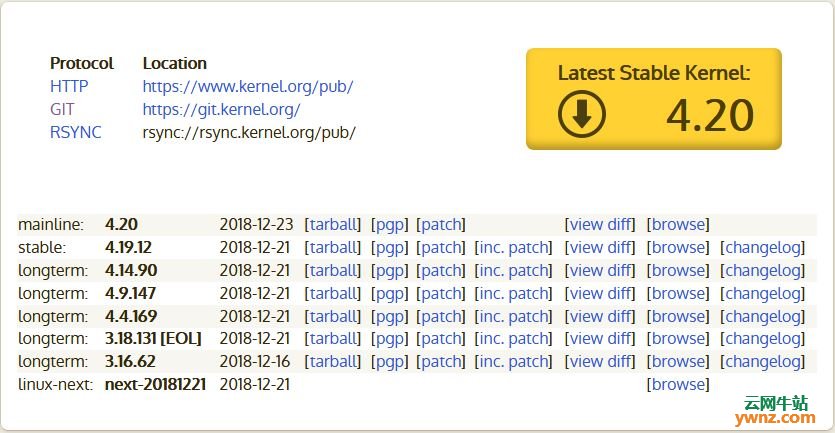The width and height of the screenshot is (835, 433).
Task: Open the GIT protocol link
Action: [62, 109]
